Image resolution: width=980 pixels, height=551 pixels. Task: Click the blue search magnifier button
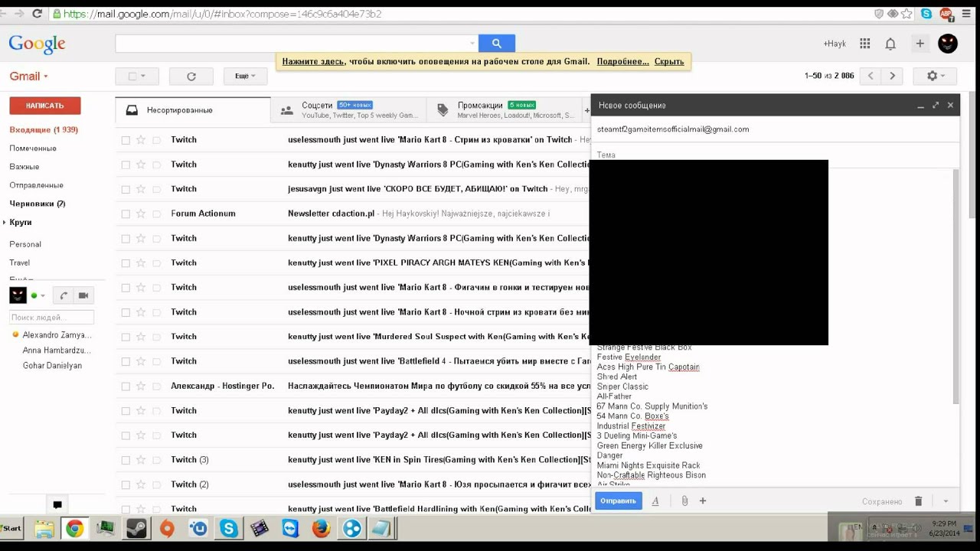click(497, 44)
